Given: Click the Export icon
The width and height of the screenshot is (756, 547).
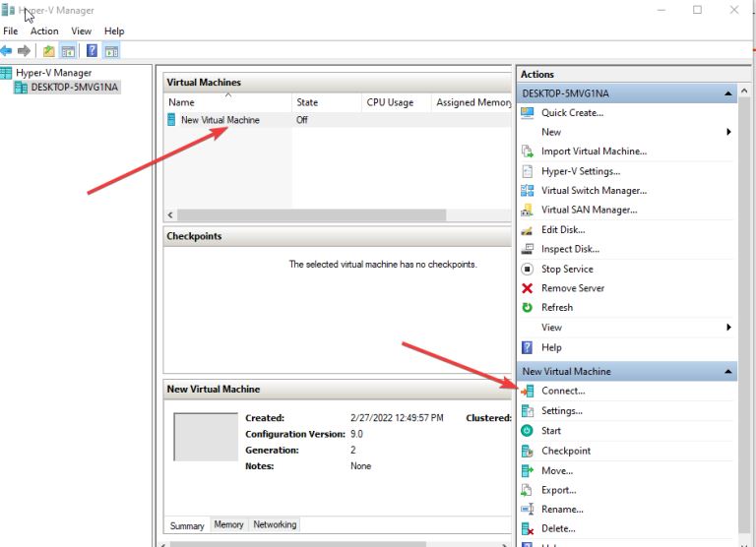Looking at the screenshot, I should click(527, 490).
